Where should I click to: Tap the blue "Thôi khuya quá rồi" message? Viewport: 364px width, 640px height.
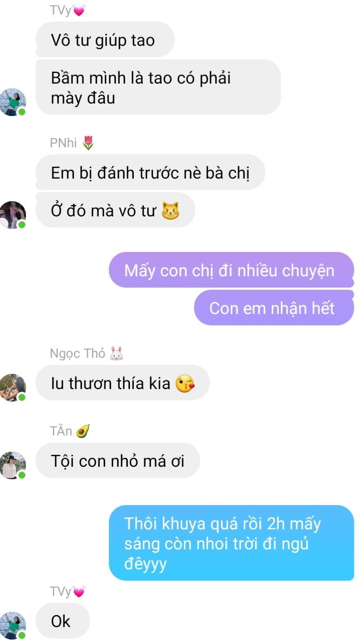pyautogui.click(x=231, y=543)
